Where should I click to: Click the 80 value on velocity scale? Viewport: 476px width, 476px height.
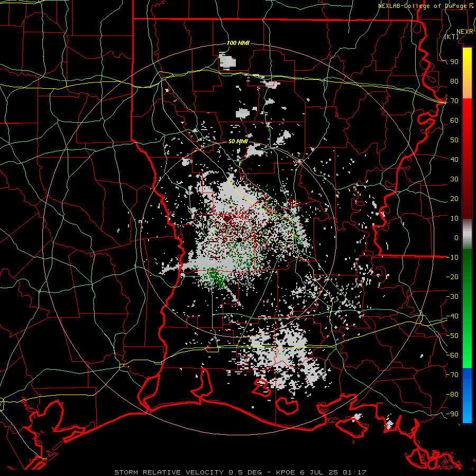tap(454, 81)
